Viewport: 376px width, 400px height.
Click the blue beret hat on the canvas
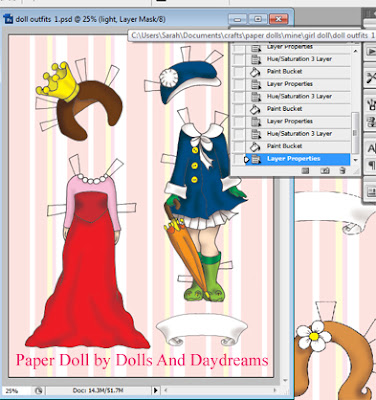coord(190,81)
